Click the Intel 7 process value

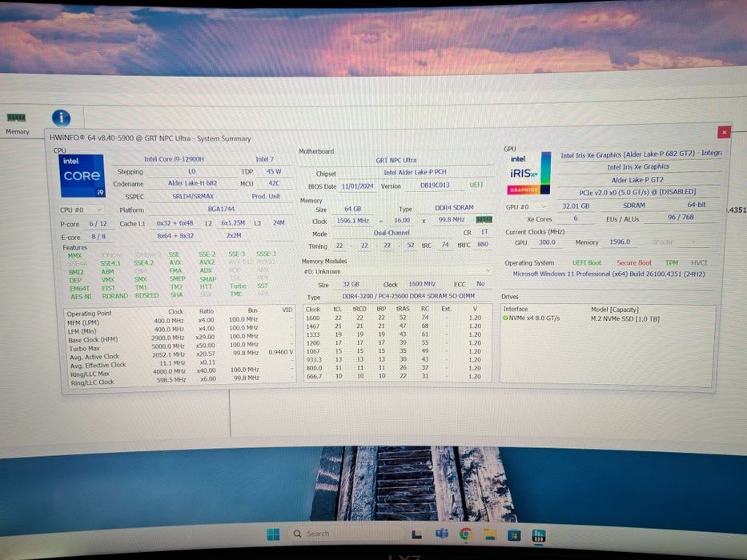tap(264, 159)
